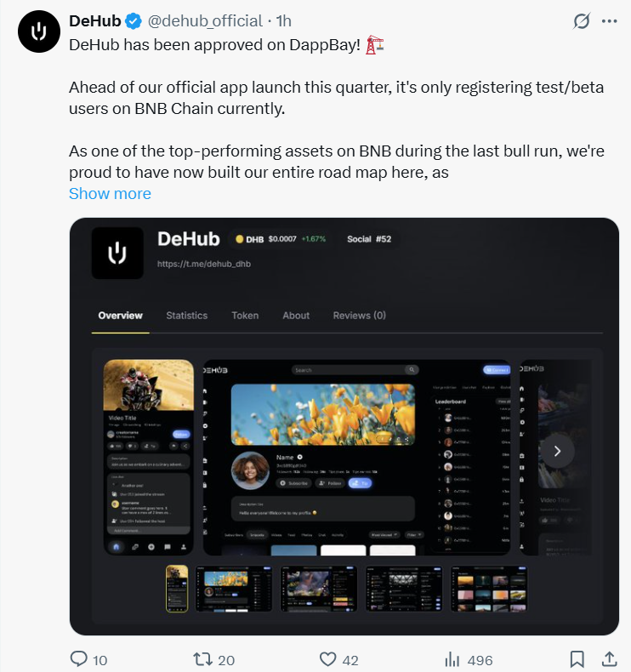Like the tweet with heart icon
631x672 pixels.
coord(328,659)
